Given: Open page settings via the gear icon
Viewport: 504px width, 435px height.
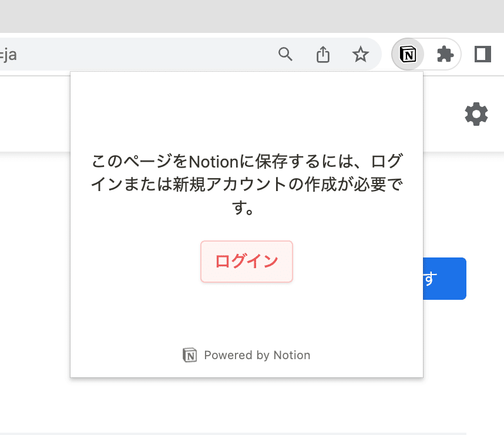Looking at the screenshot, I should click(x=476, y=114).
